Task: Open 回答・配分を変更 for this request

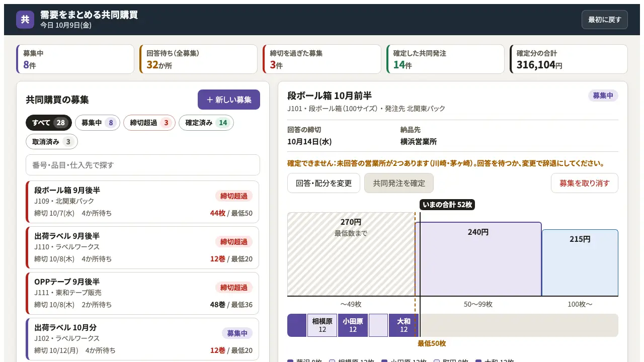Action: 324,183
